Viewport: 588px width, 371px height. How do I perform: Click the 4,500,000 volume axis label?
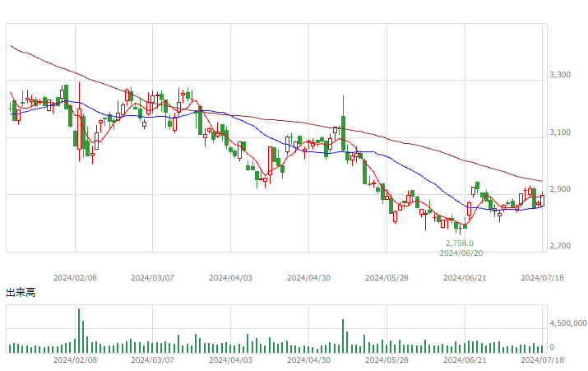click(x=567, y=323)
